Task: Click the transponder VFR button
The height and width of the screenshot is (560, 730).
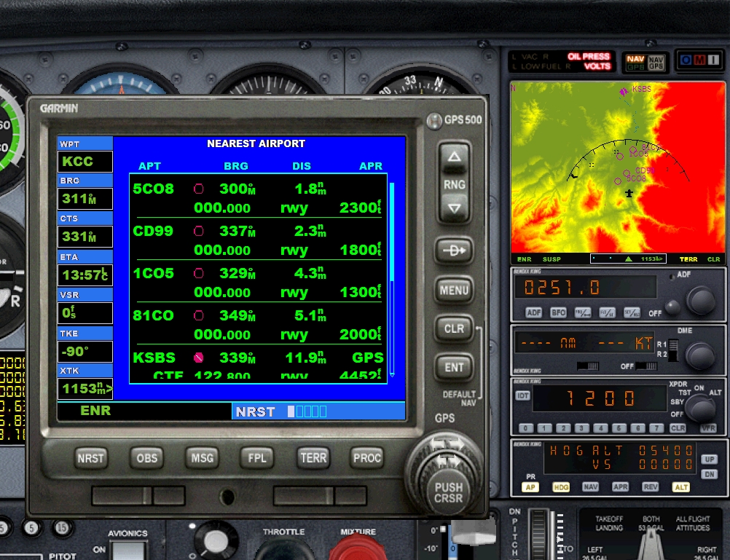Action: point(708,428)
